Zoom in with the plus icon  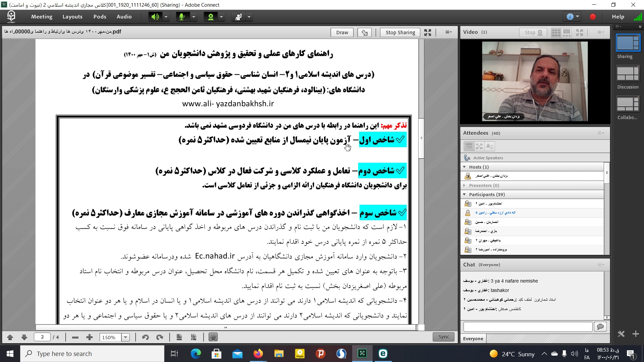click(x=89, y=337)
